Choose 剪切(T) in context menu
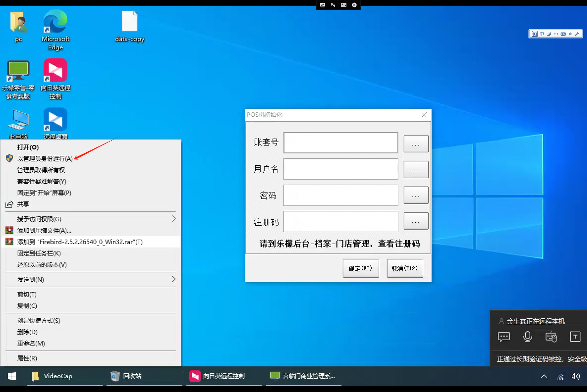This screenshot has width=587, height=392. pos(91,294)
